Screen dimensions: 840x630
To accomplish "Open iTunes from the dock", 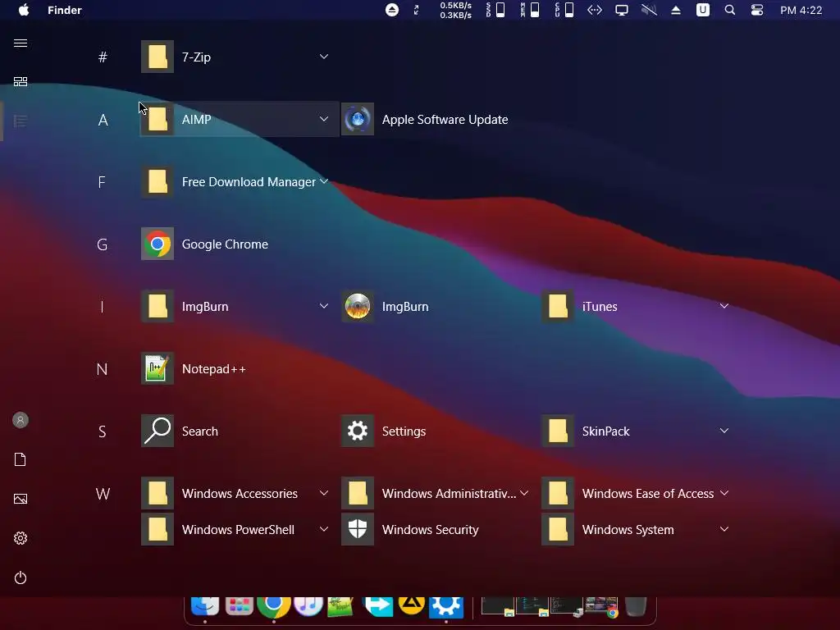I will 308,605.
